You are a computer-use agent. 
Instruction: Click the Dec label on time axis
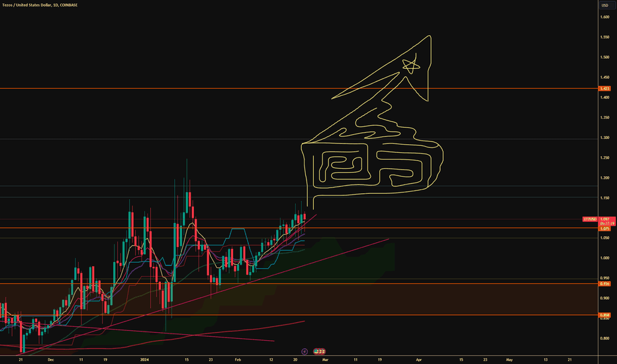[x=50, y=359]
